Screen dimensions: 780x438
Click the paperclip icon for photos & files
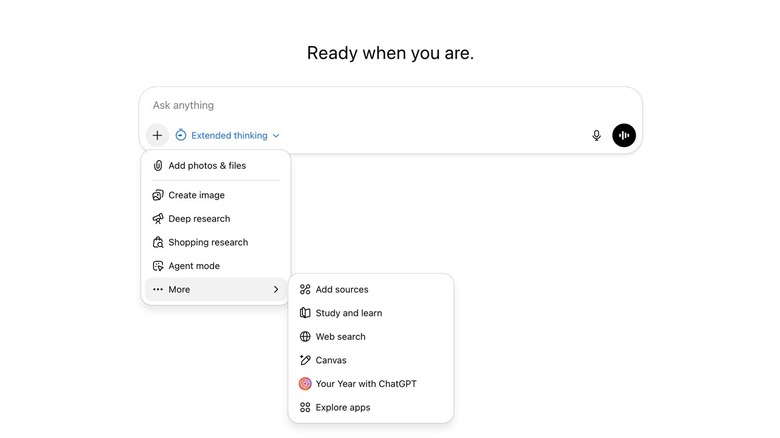pyautogui.click(x=158, y=166)
